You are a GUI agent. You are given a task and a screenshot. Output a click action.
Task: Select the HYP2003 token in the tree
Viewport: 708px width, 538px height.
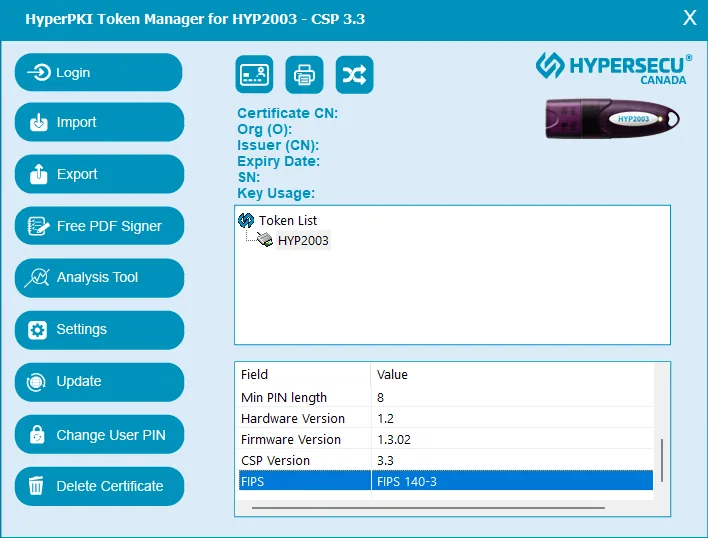303,241
